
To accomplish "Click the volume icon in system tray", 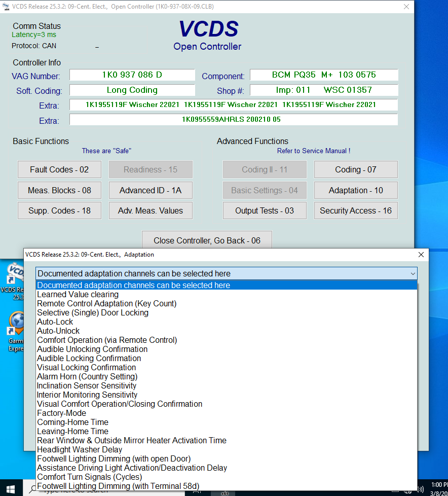I will point(420,488).
